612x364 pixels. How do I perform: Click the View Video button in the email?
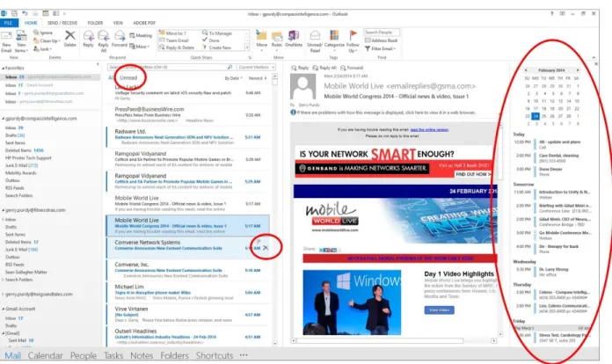coord(439,309)
